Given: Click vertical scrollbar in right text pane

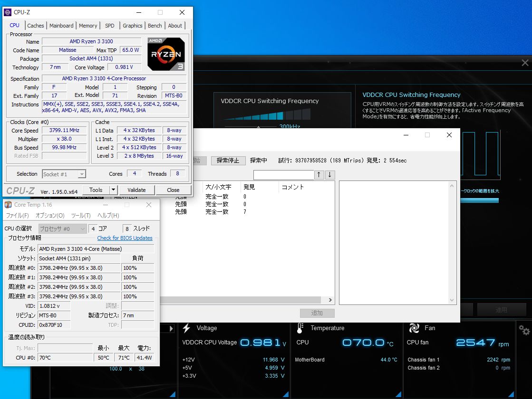Looking at the screenshot, I should click(x=452, y=243).
